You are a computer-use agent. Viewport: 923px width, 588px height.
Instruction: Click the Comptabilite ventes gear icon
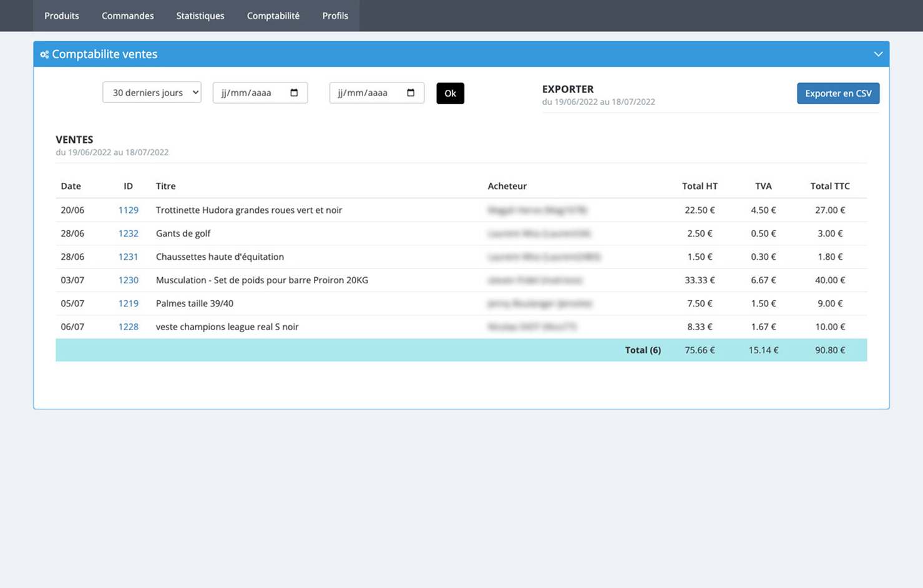(44, 54)
